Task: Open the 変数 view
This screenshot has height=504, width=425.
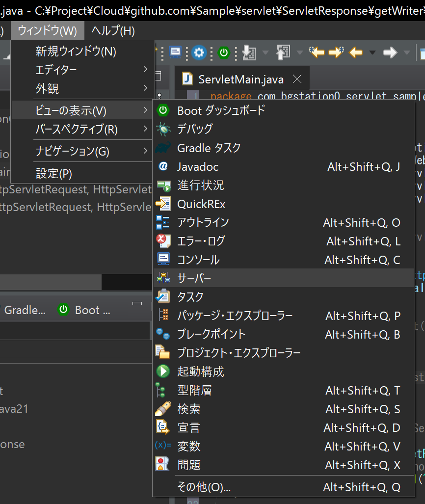Action: coord(284,446)
